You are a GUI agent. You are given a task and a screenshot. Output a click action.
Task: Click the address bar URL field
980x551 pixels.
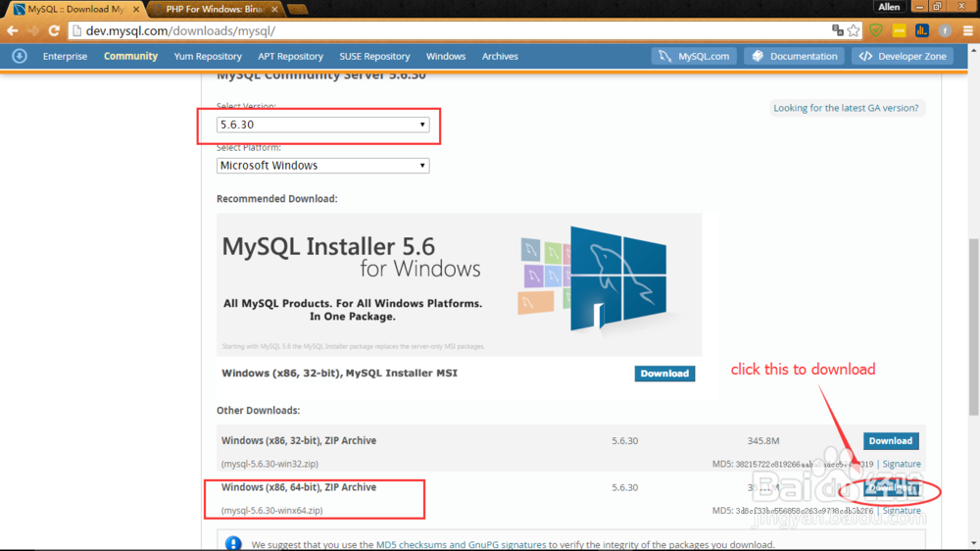pyautogui.click(x=450, y=30)
